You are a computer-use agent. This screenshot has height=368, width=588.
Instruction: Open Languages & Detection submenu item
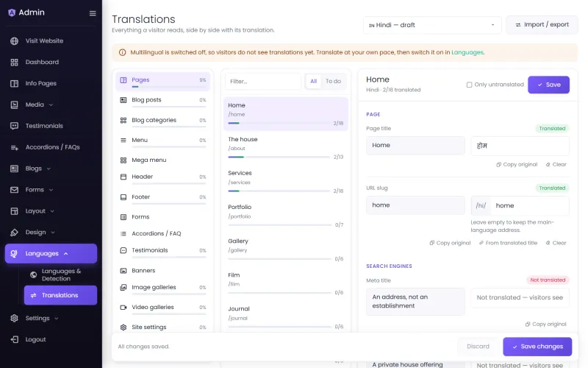(60, 275)
